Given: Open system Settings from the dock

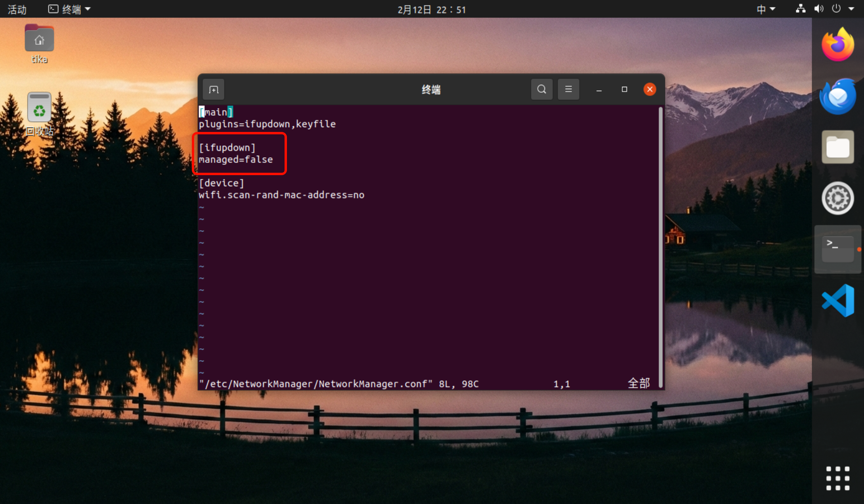Looking at the screenshot, I should pos(837,198).
